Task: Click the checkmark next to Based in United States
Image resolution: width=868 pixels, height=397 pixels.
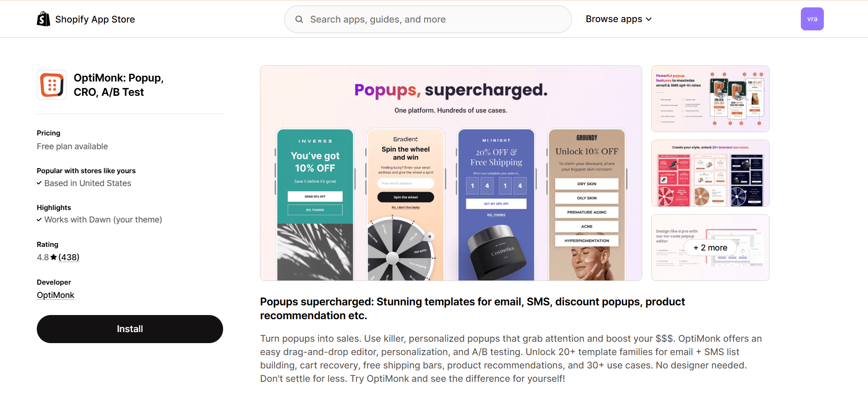Action: [x=39, y=183]
